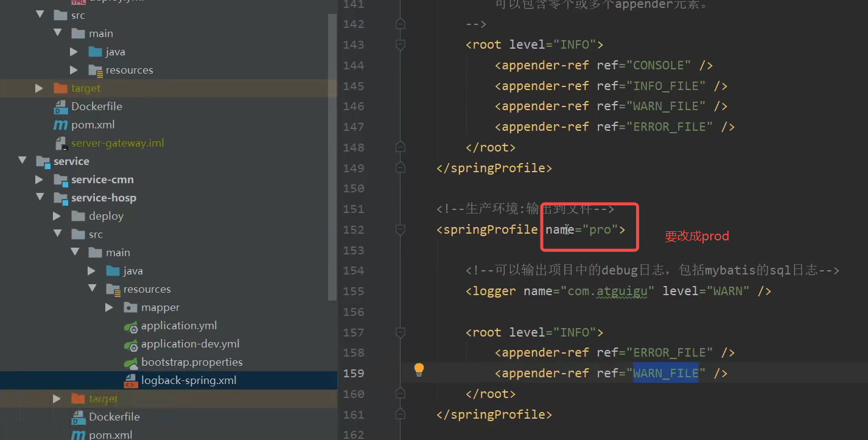Expand the deploy folder arrow
The height and width of the screenshot is (440, 868).
57,216
